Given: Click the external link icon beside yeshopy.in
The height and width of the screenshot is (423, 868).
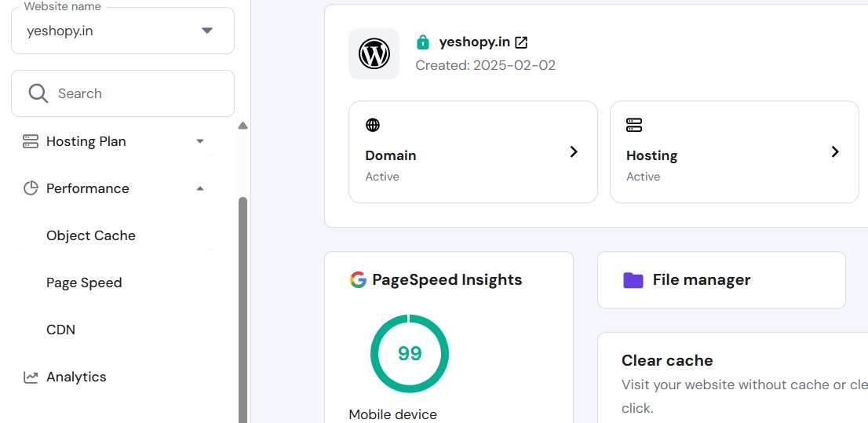Looking at the screenshot, I should [521, 42].
